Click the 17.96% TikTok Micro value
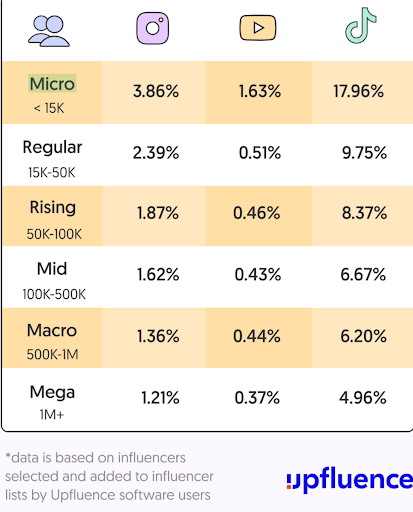 [359, 91]
